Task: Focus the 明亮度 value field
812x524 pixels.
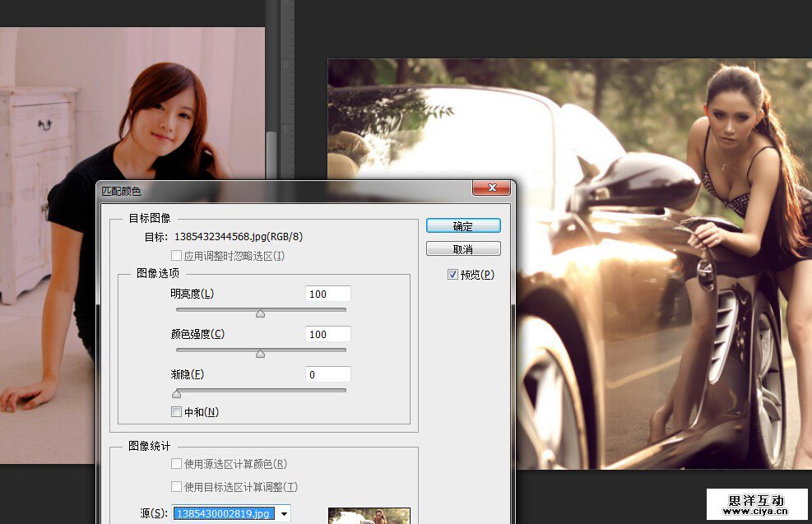Action: 327,294
